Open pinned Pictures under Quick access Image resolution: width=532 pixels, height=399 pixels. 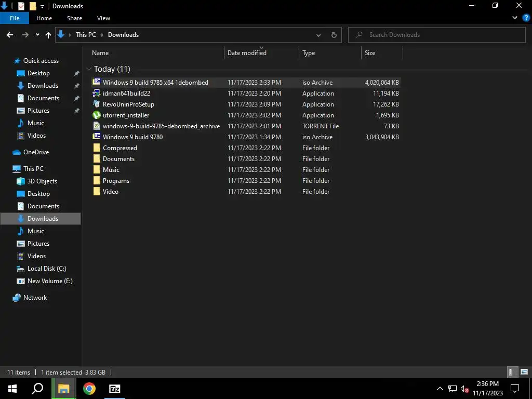point(38,111)
